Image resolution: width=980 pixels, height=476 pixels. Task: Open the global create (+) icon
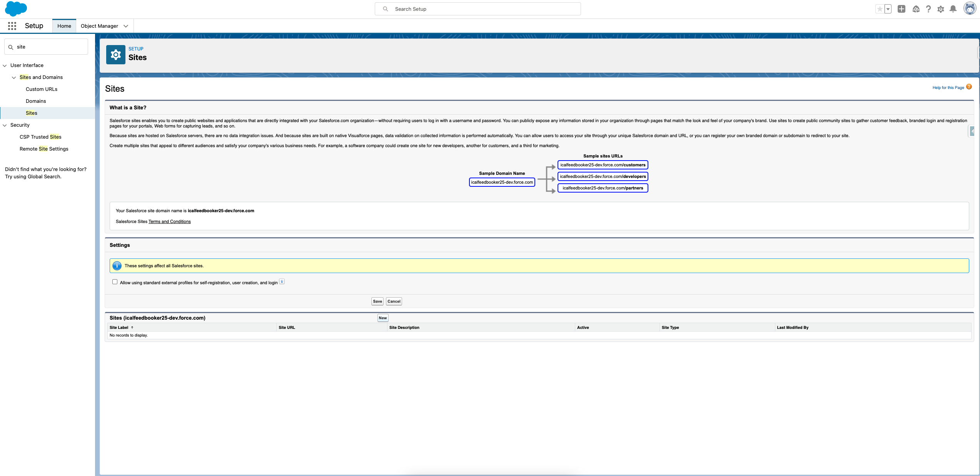click(901, 8)
